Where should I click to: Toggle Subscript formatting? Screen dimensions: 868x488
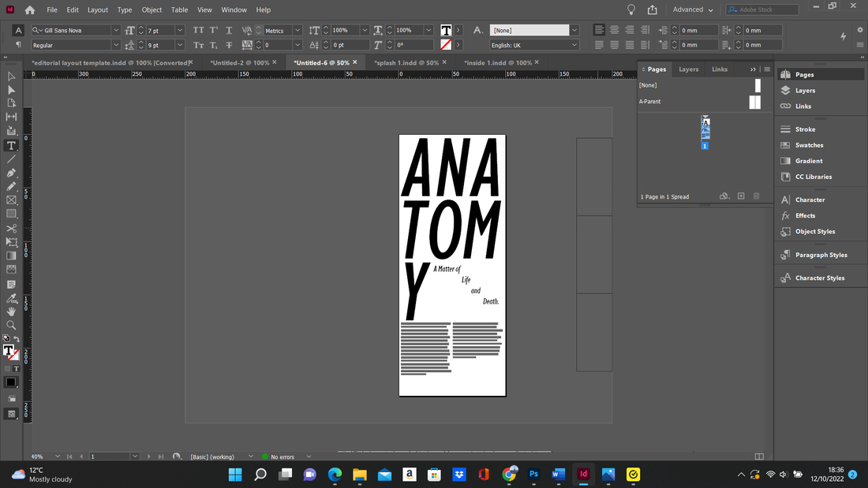[x=214, y=46]
